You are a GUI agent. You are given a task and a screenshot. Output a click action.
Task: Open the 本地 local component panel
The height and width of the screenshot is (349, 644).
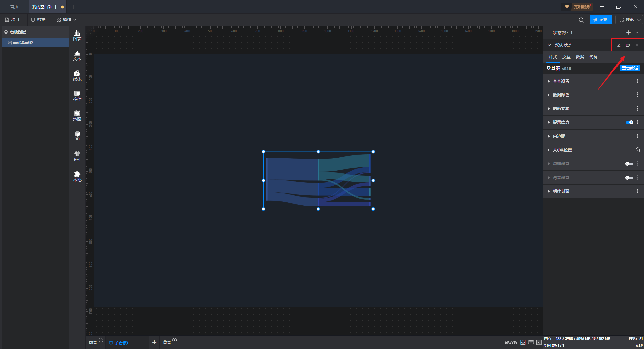pos(77,176)
